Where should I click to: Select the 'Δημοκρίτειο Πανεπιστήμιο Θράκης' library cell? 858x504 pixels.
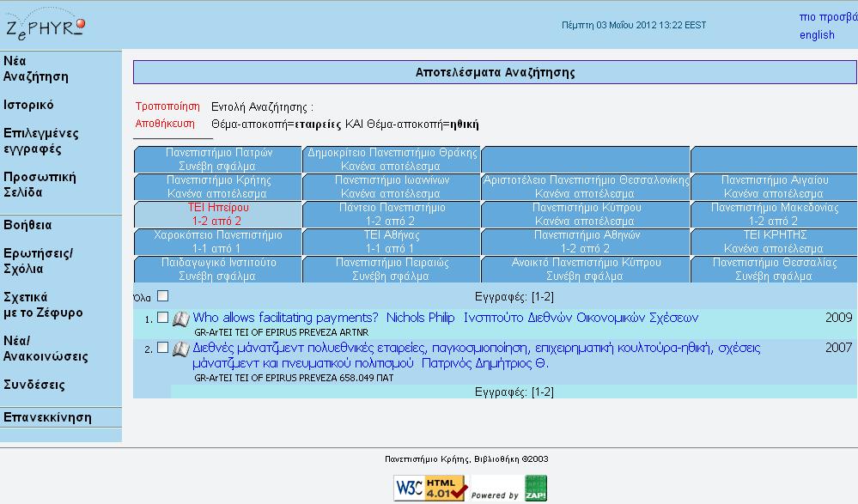[392, 159]
